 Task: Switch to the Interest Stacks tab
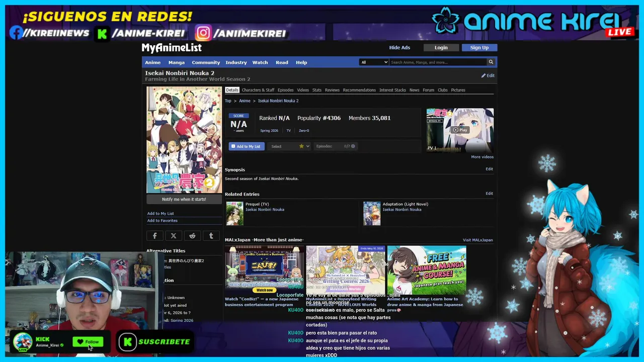click(x=392, y=90)
